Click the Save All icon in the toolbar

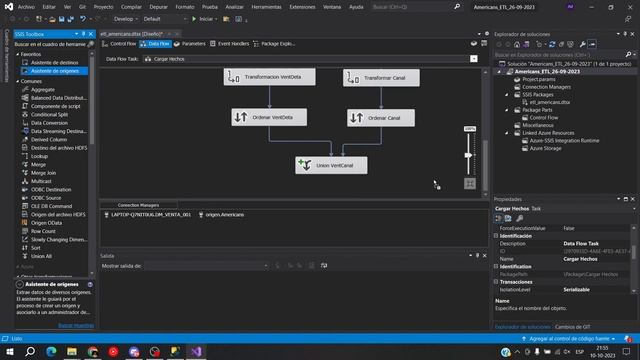pos(71,19)
